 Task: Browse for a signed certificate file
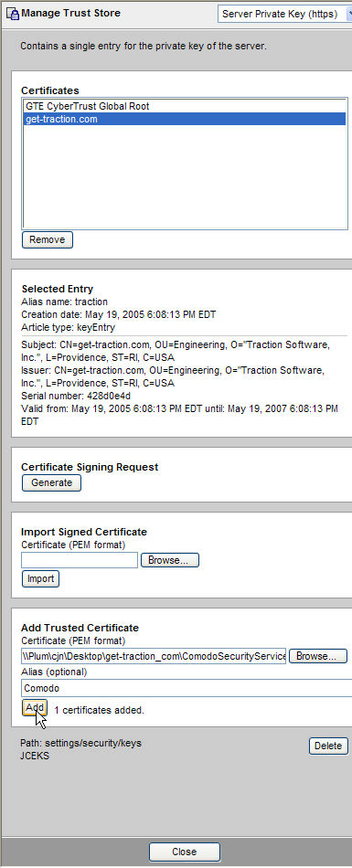pos(170,560)
